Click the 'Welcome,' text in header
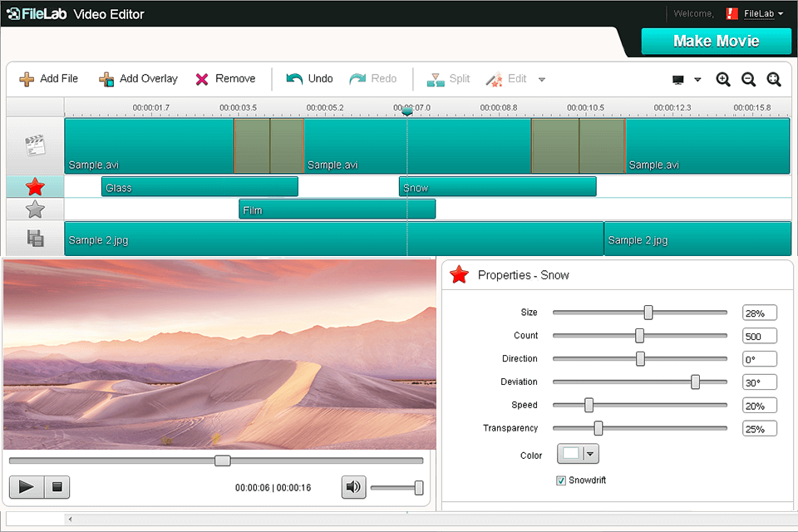The height and width of the screenshot is (532, 798). [x=693, y=14]
